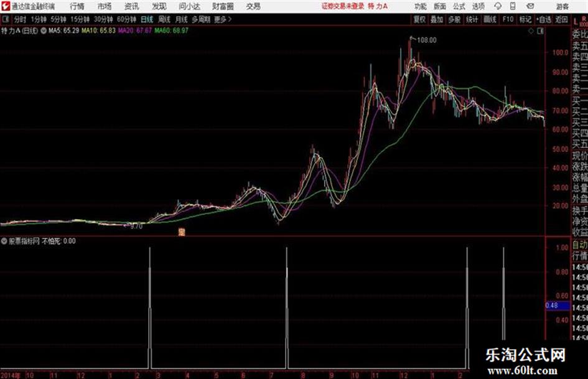The image size is (588, 379).
Task: Select the 日线 daily period tab
Action: click(147, 19)
